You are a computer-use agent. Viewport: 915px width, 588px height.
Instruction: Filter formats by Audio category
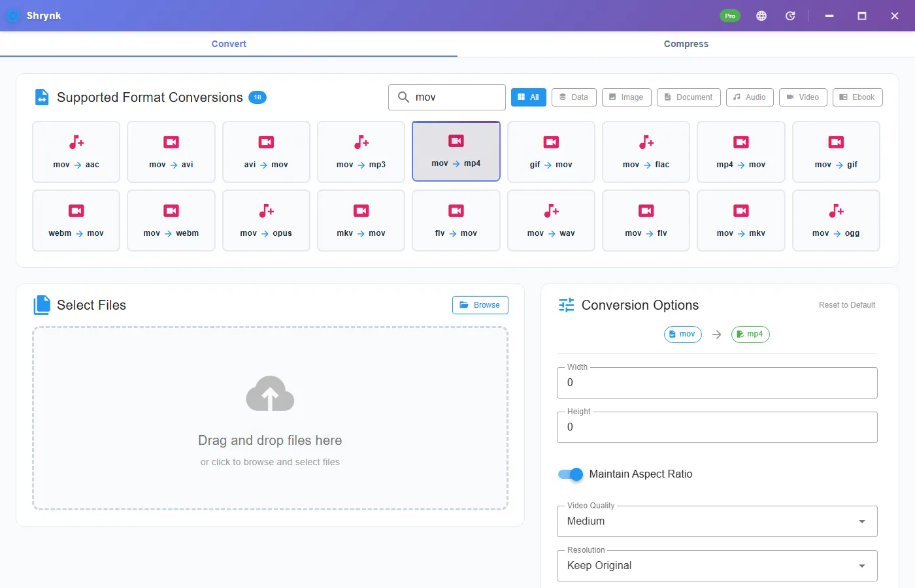click(x=750, y=97)
